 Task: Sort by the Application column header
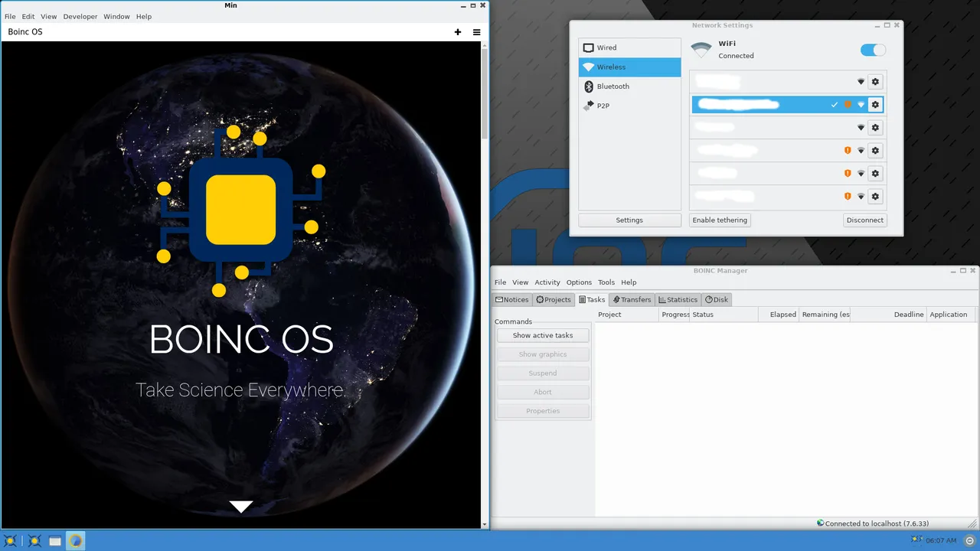click(952, 315)
